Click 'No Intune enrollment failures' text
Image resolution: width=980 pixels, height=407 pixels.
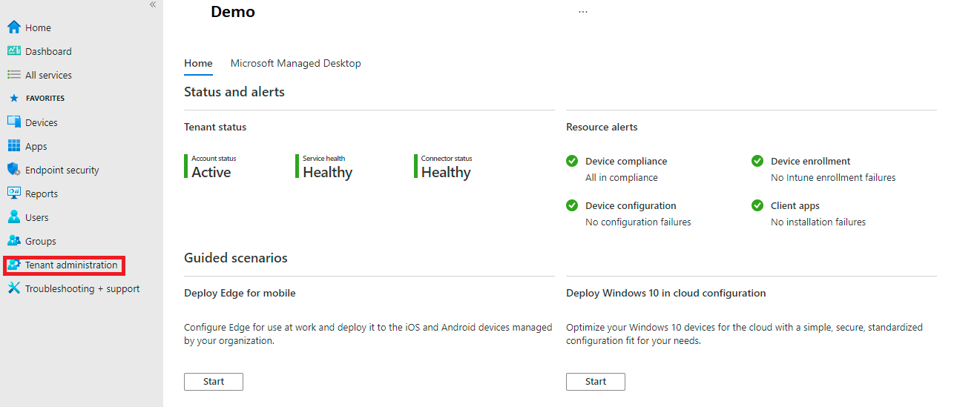click(x=833, y=178)
